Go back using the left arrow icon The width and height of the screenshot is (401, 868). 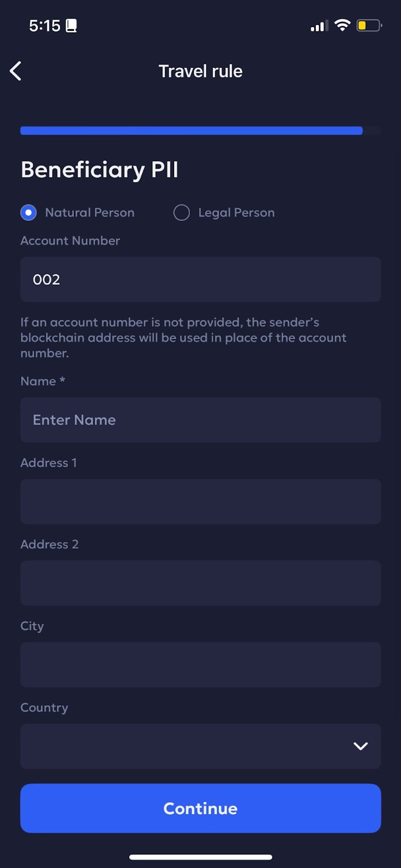point(16,71)
